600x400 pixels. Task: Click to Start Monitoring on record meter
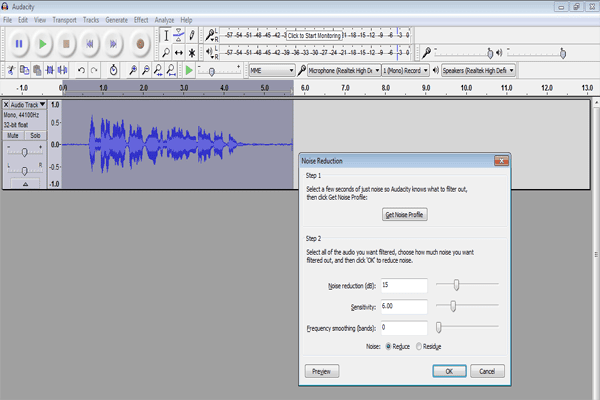[314, 36]
